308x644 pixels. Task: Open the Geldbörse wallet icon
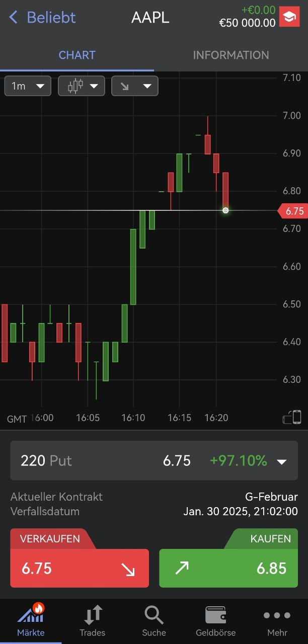(x=215, y=620)
